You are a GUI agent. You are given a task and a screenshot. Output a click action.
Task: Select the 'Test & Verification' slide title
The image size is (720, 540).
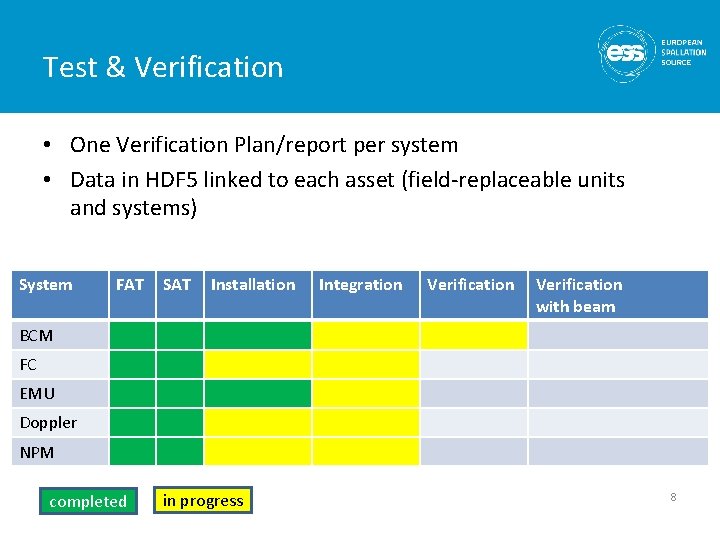(163, 67)
